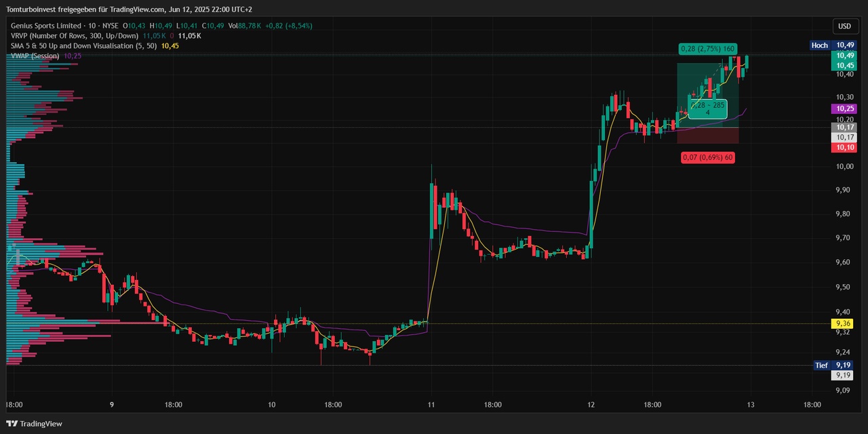Screen dimensions: 868x434
Task: Click the 9,90 price scale label
Action: [x=844, y=190]
